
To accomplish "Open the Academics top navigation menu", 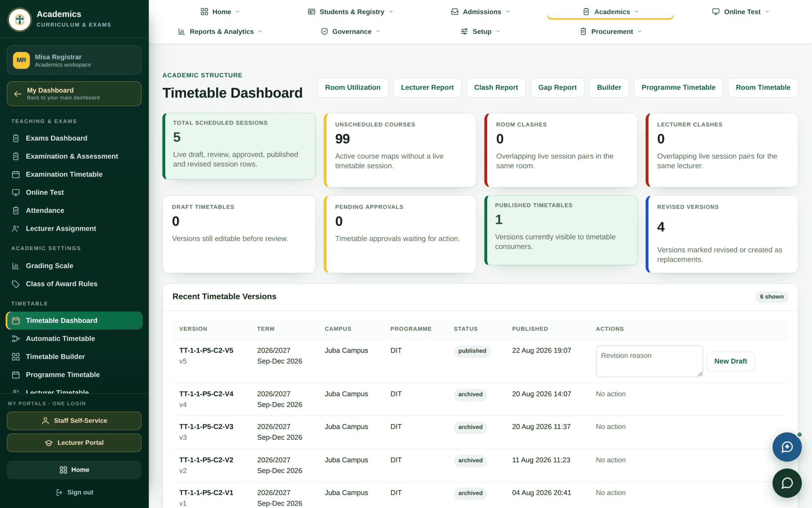I will click(x=610, y=12).
